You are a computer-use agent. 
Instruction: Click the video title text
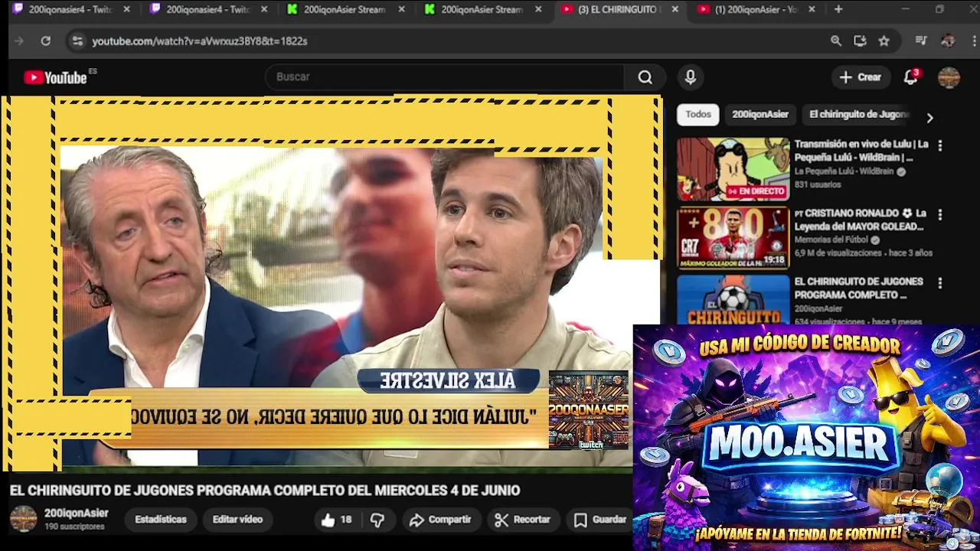coord(265,491)
